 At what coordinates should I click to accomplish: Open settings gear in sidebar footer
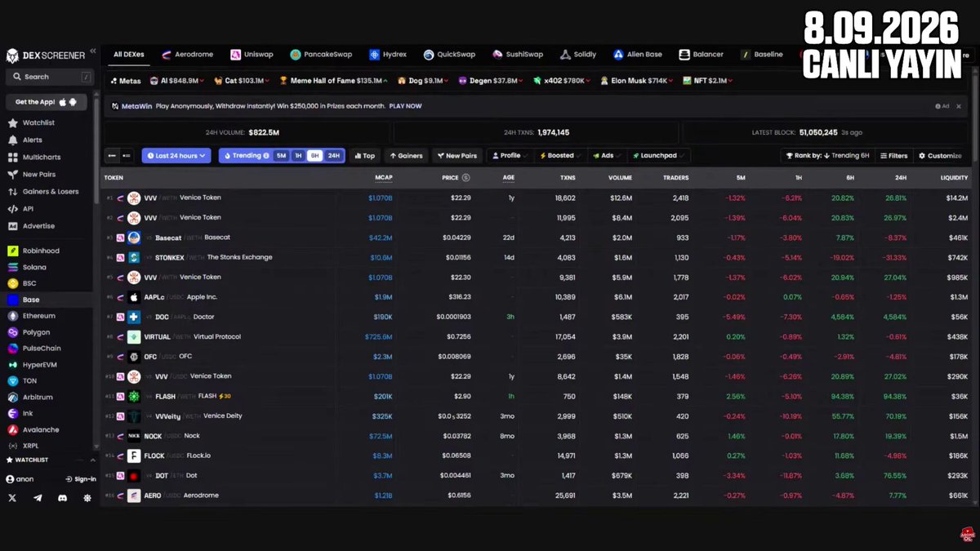point(87,498)
